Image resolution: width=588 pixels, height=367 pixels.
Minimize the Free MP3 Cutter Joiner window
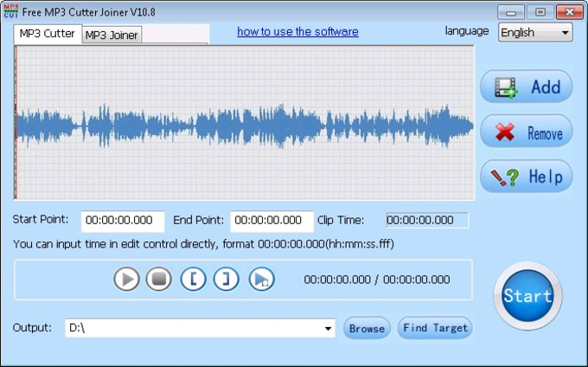(x=510, y=12)
